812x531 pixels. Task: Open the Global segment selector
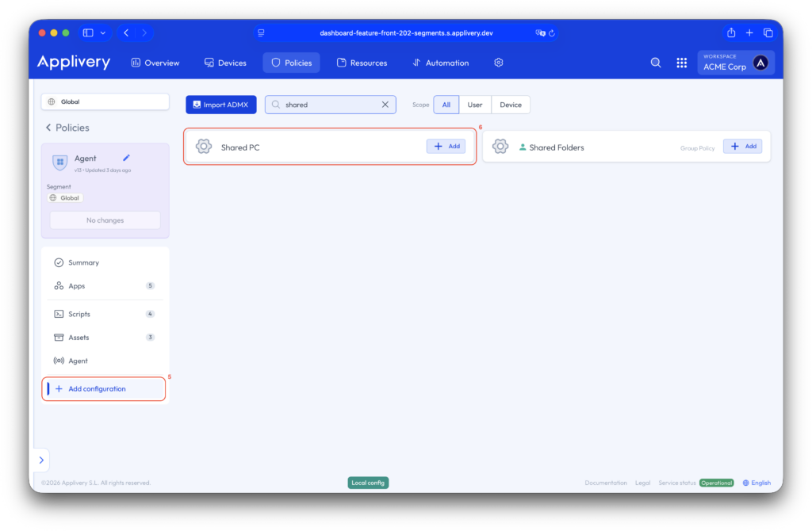point(105,101)
